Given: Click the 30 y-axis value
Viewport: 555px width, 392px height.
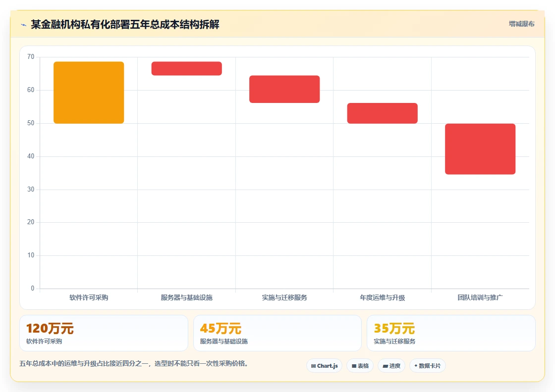Looking at the screenshot, I should pyautogui.click(x=31, y=190).
